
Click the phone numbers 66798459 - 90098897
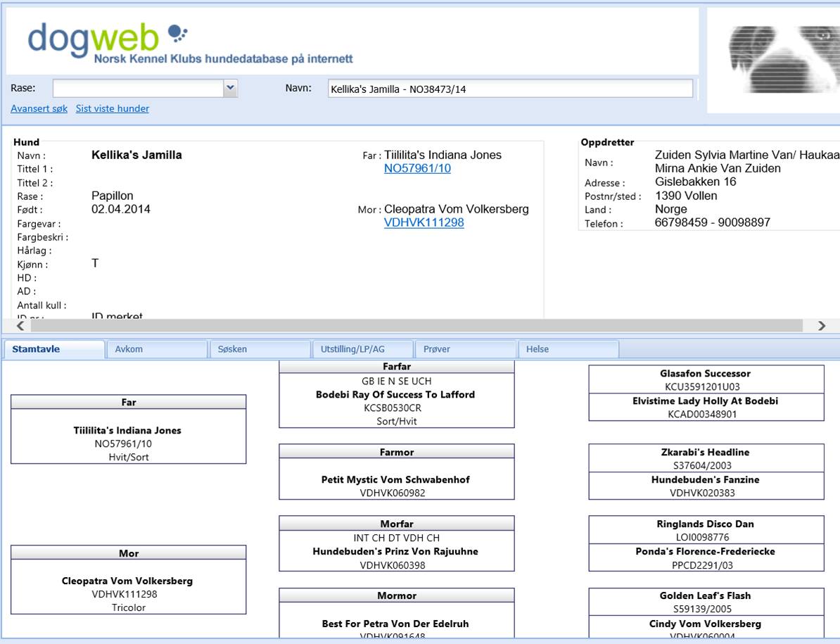713,222
